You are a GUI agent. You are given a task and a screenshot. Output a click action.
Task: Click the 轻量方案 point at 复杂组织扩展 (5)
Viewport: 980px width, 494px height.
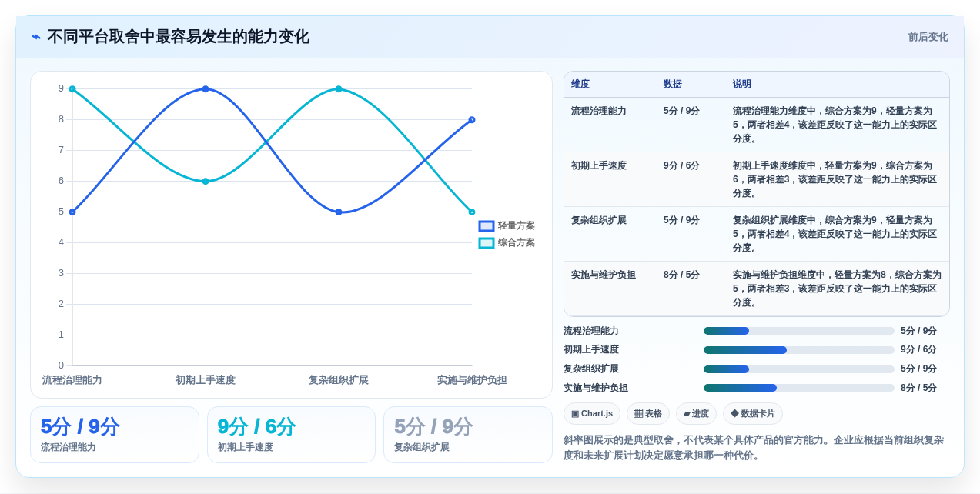339,212
